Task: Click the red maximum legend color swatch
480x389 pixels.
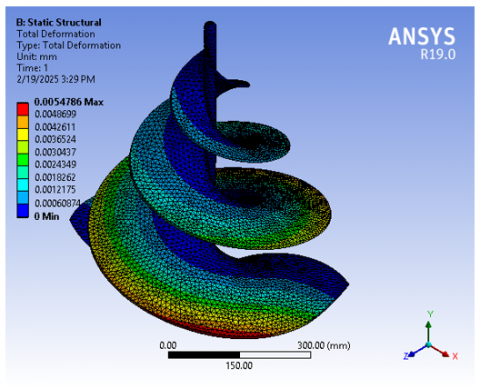Action: pyautogui.click(x=23, y=109)
